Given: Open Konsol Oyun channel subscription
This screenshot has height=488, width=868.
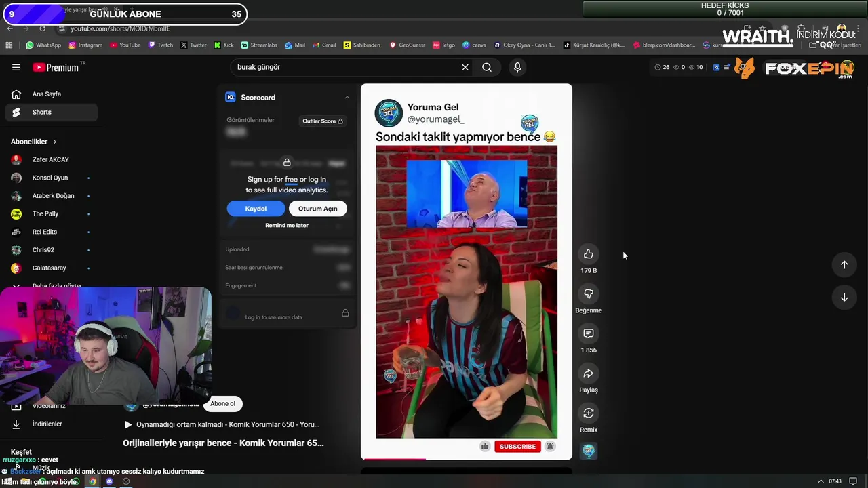Looking at the screenshot, I should [52, 178].
